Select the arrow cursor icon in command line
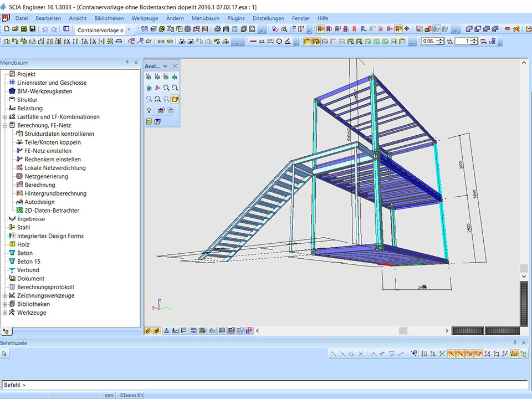 click(4, 354)
